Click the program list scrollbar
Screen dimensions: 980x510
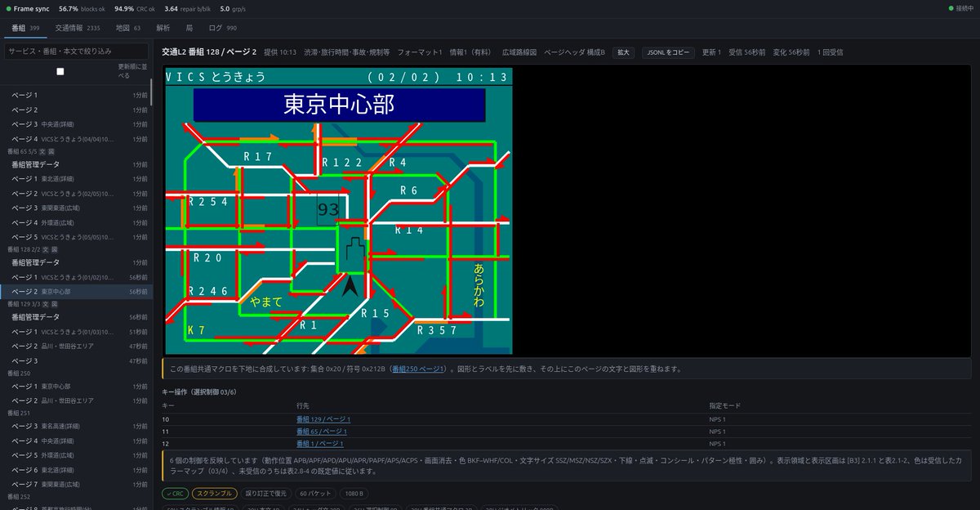pyautogui.click(x=151, y=92)
